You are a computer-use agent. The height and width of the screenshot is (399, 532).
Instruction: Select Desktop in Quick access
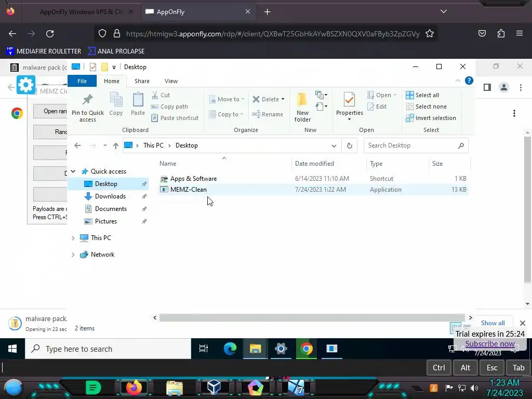coord(109,184)
